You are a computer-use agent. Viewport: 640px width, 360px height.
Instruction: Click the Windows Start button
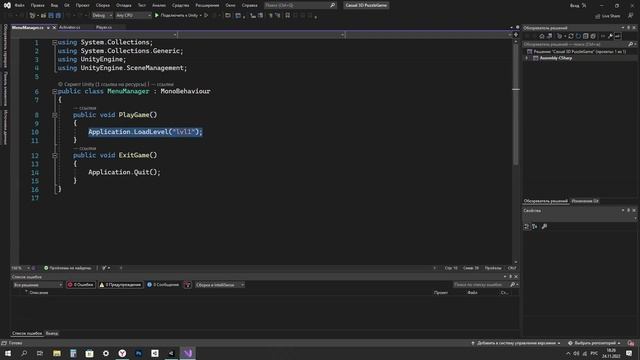8,353
